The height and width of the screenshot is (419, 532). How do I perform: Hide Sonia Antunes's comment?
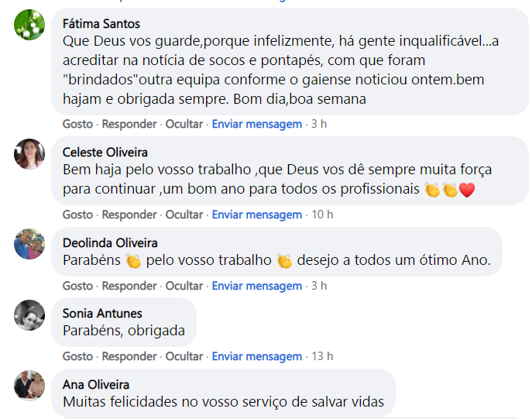[x=184, y=356]
